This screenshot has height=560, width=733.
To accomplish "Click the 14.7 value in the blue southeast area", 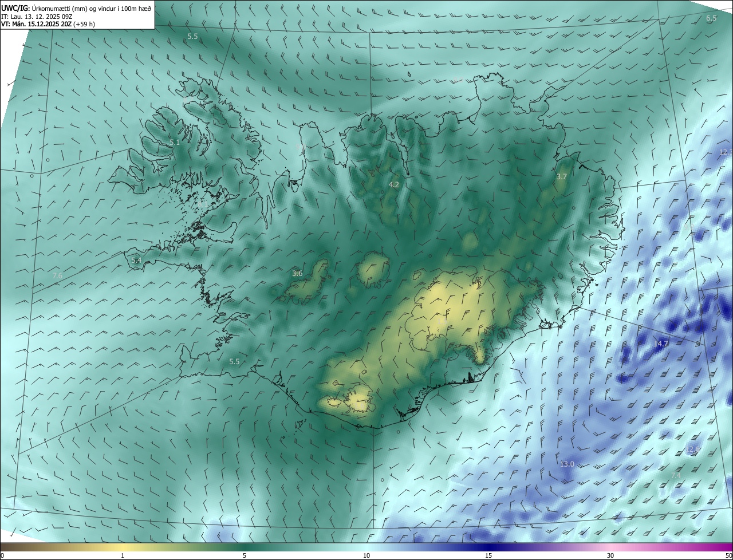I will [x=661, y=344].
